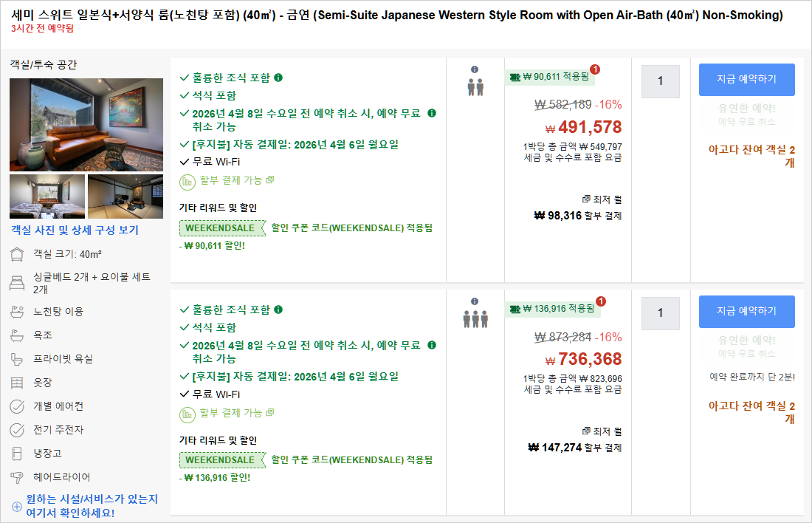Screen dimensions: 812x523
Task: Click red notification badge on ₩90,611 coupon
Action: (595, 69)
